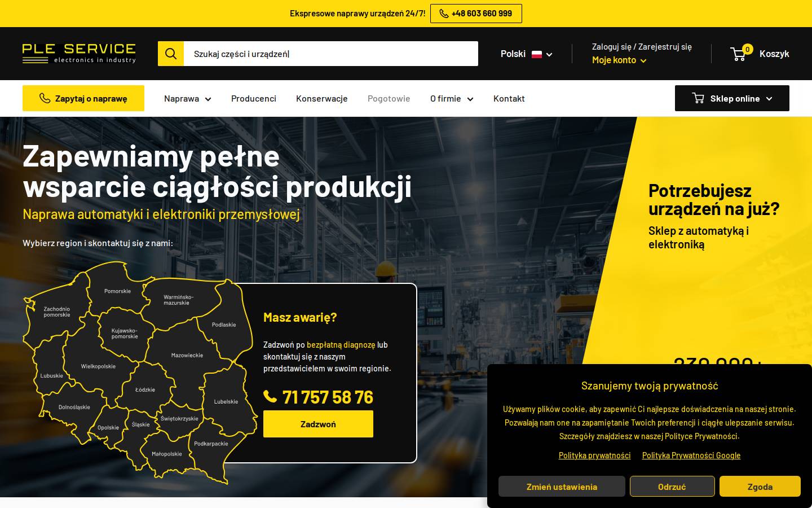
Task: Select the Świętokrzyskie region on the map
Action: [179, 419]
